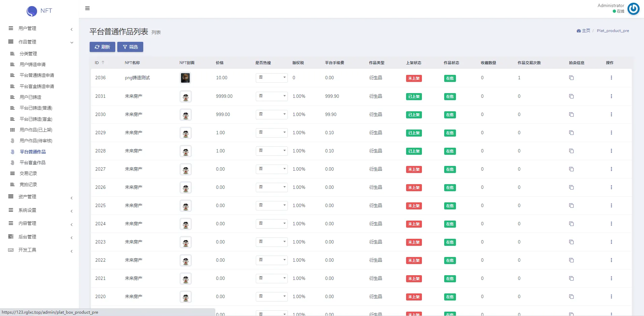The width and height of the screenshot is (644, 316).
Task: Click the 刷新 refresh button
Action: pyautogui.click(x=102, y=47)
